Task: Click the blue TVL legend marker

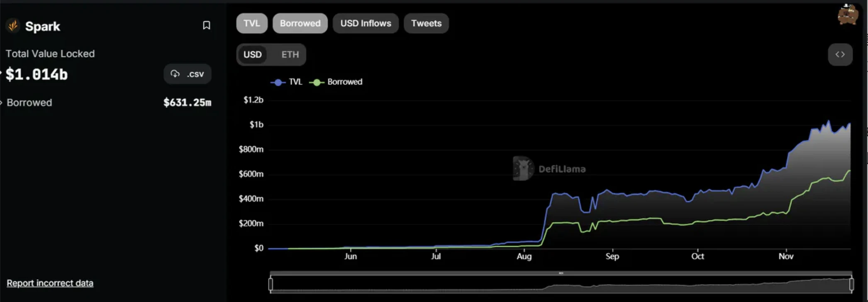Action: (x=278, y=82)
